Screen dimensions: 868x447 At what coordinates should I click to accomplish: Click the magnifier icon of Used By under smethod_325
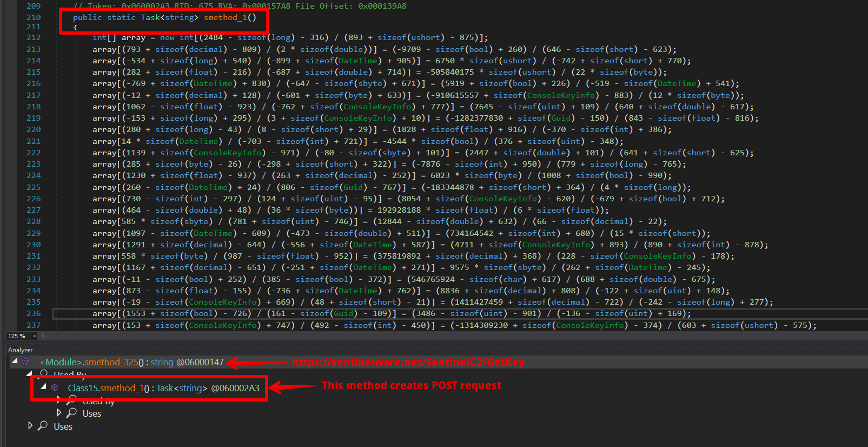(44, 373)
